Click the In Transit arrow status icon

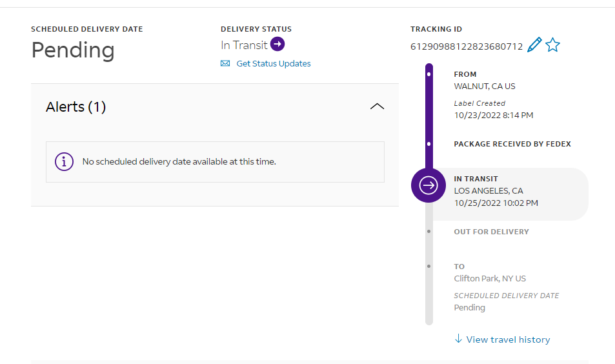(x=277, y=45)
